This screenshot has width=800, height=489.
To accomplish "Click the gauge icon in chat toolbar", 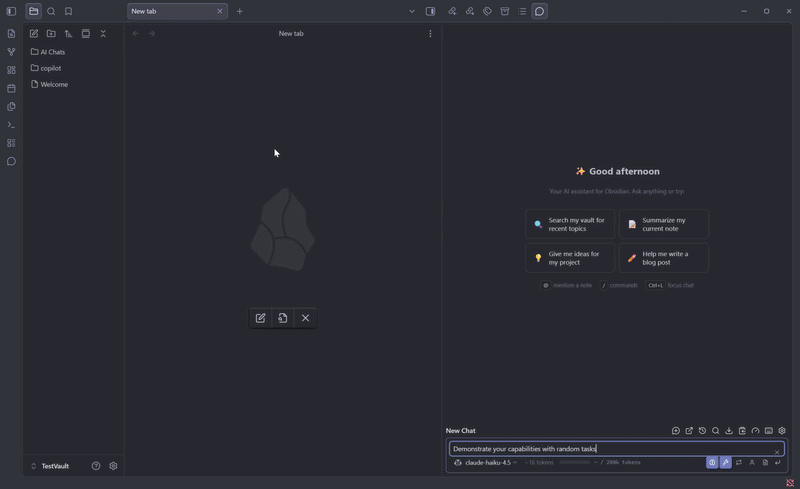I will tap(755, 431).
